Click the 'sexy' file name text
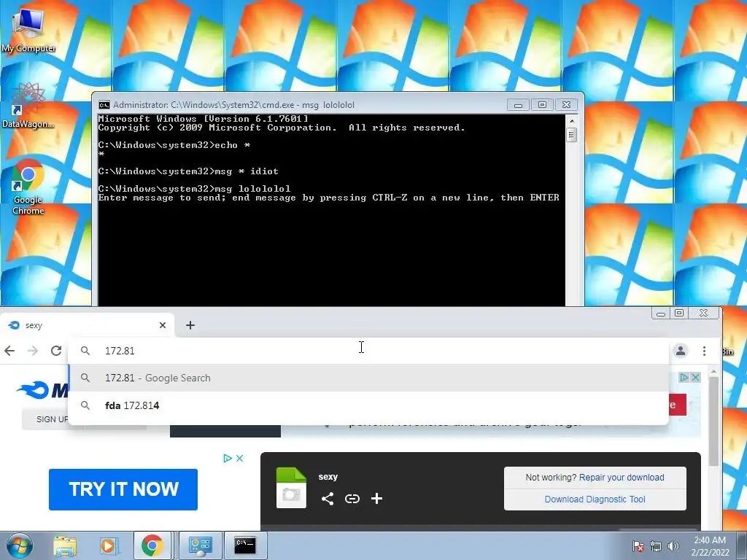This screenshot has width=747, height=560. pyautogui.click(x=328, y=477)
